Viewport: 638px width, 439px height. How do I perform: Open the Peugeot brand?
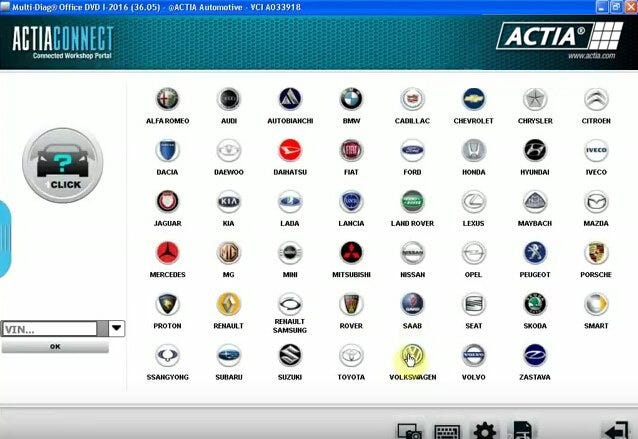[x=535, y=253]
